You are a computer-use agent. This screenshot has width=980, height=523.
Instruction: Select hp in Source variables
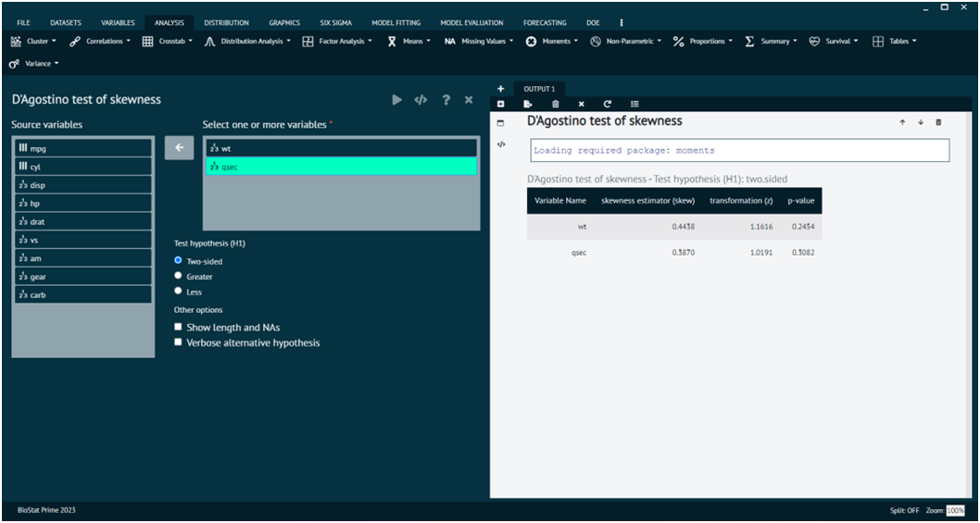[83, 203]
